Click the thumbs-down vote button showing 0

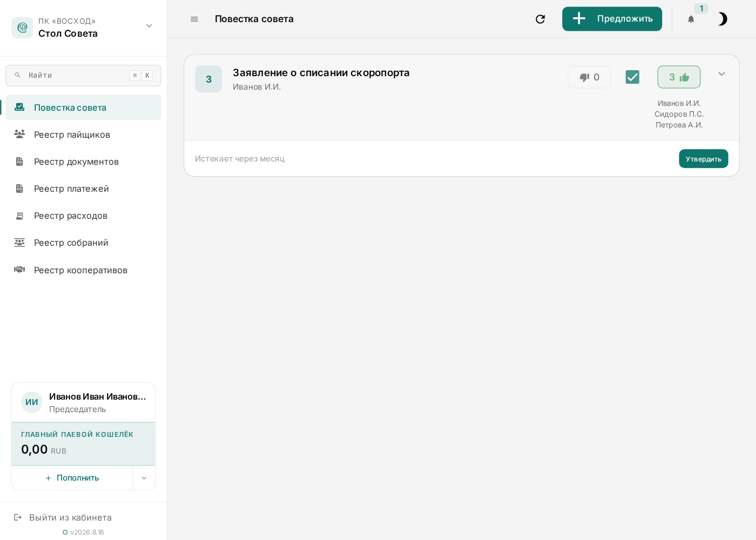(589, 77)
